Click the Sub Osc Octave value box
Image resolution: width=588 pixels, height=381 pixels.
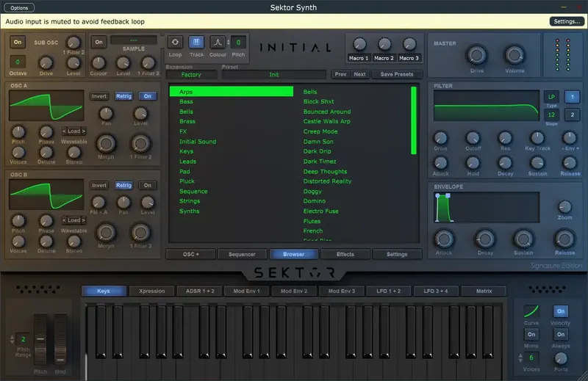coord(18,62)
